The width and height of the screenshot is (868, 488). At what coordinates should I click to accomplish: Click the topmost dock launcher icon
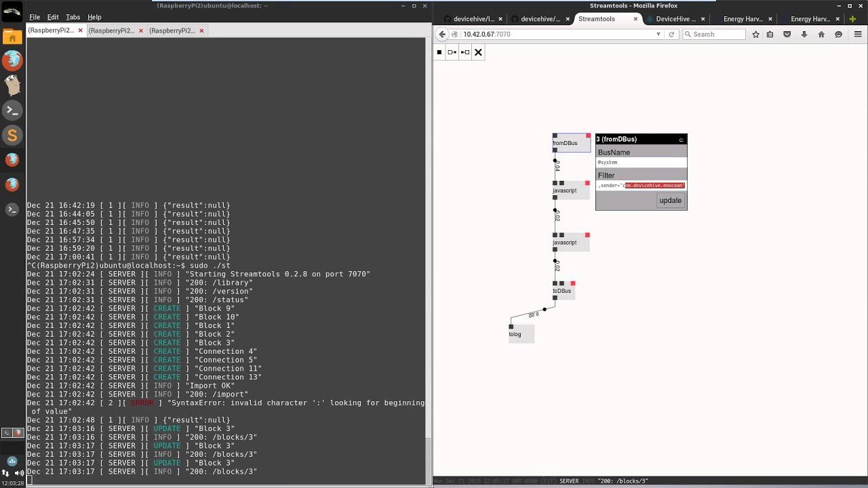coord(12,12)
